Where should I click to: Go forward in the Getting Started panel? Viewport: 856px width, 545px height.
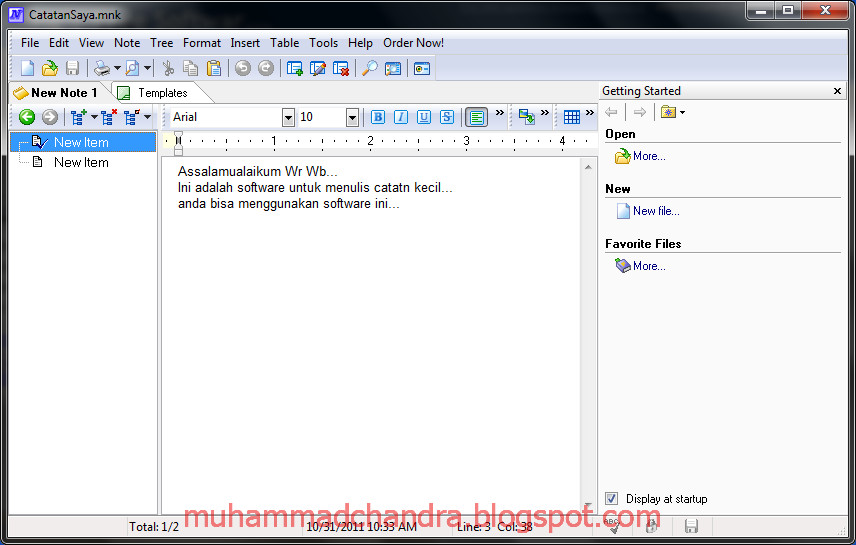pos(640,112)
